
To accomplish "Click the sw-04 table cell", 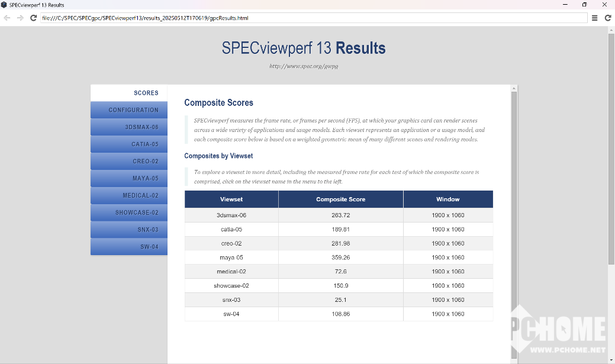I will [x=231, y=314].
